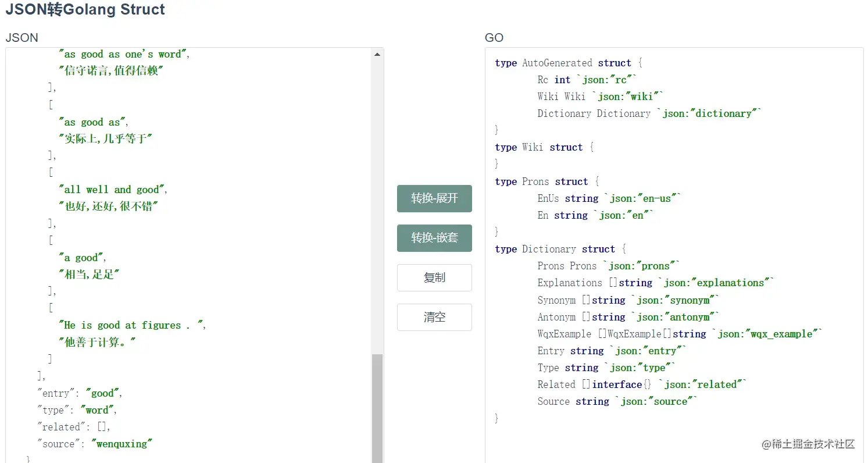This screenshot has width=868, height=463.
Task: Click the "type Wiki struct" line
Action: click(x=544, y=147)
